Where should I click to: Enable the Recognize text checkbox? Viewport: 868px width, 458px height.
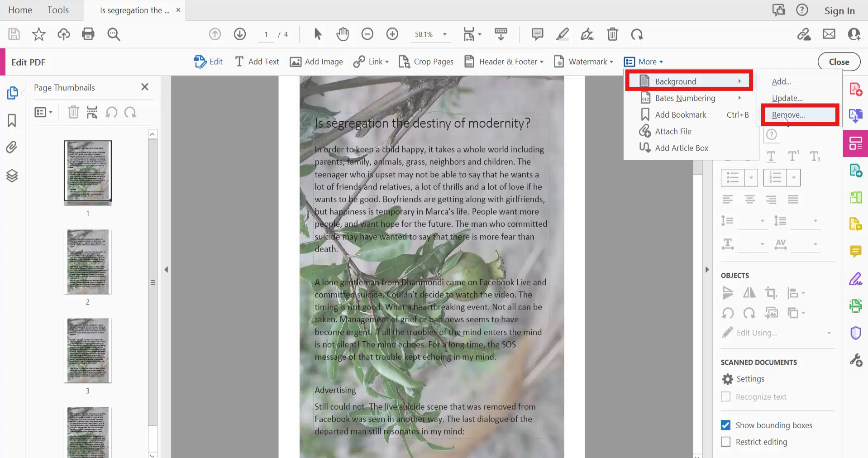pyautogui.click(x=726, y=396)
